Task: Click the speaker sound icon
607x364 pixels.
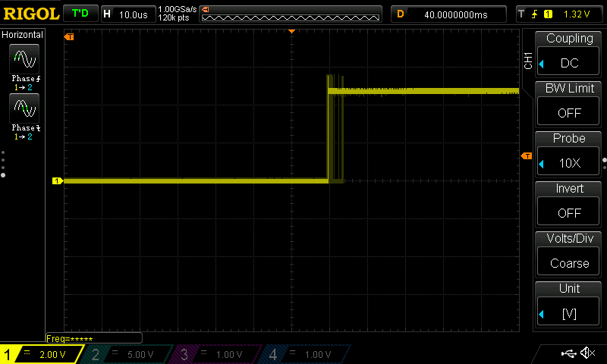Action: tap(587, 353)
